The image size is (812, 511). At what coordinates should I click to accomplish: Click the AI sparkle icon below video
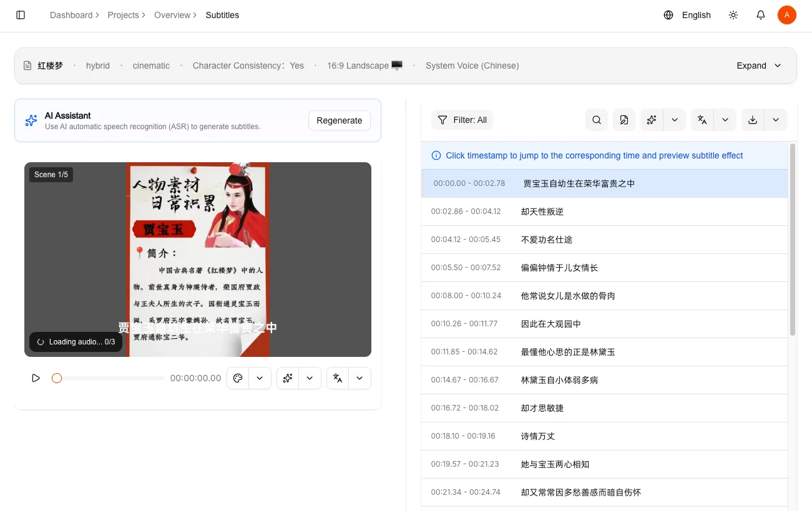(x=288, y=378)
